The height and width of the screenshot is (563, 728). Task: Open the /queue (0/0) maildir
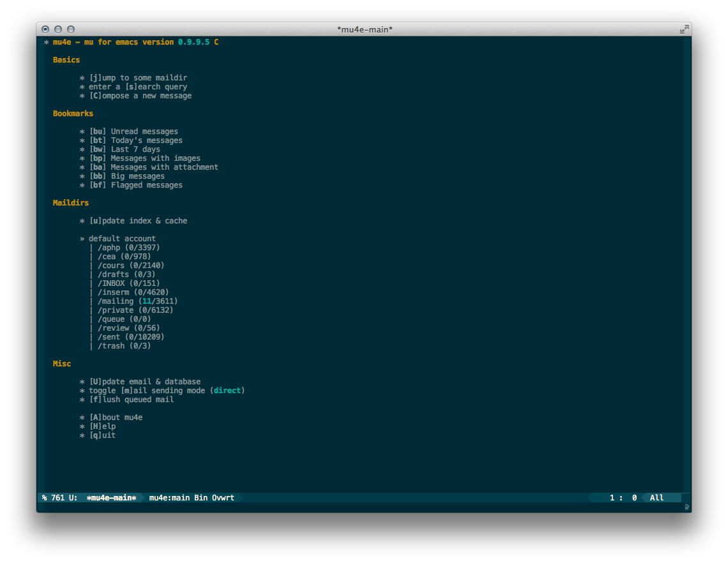point(124,319)
